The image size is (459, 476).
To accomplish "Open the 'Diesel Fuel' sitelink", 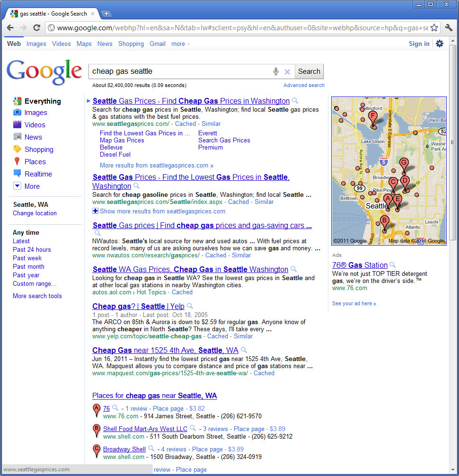I will 115,155.
